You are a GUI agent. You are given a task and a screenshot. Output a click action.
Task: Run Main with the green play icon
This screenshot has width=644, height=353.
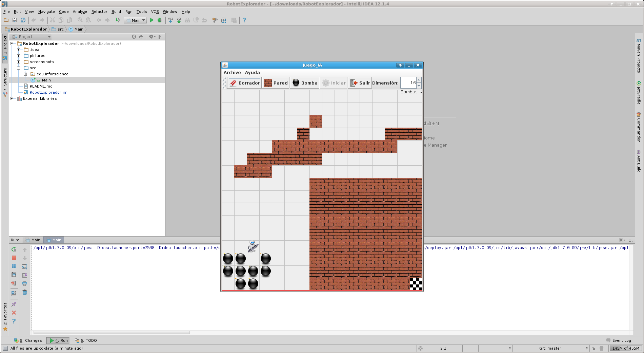pos(152,20)
